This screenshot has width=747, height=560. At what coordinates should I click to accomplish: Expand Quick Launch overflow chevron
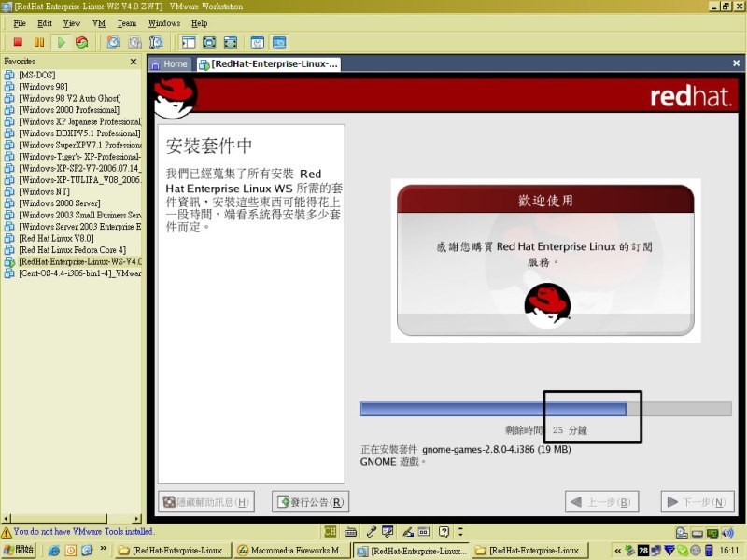point(104,549)
